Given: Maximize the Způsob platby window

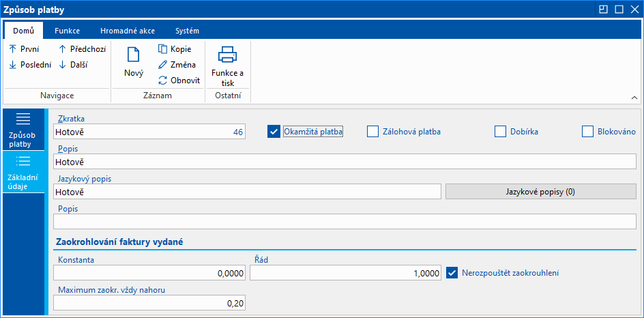Looking at the screenshot, I should coord(619,10).
